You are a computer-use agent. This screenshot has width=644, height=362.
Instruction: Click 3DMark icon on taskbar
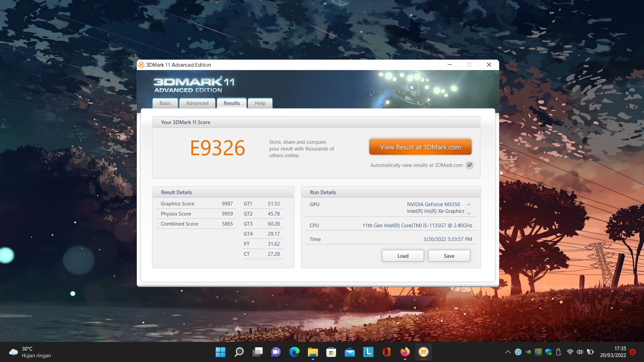423,352
